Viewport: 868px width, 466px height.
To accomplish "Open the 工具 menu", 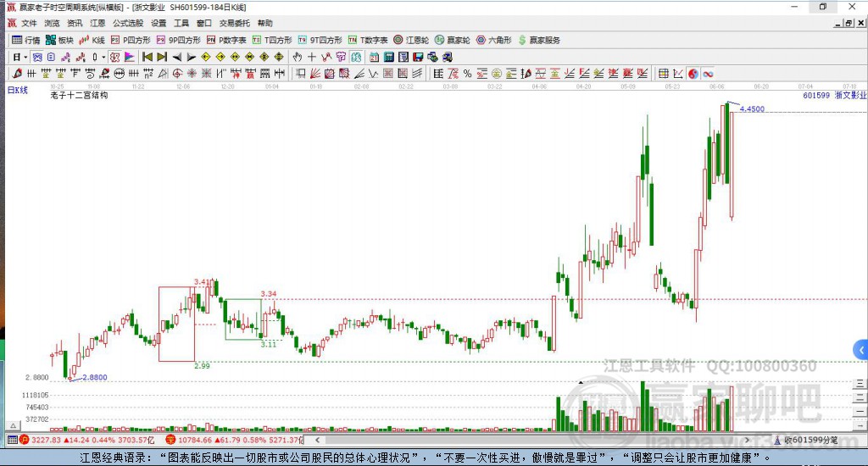I will [x=181, y=23].
